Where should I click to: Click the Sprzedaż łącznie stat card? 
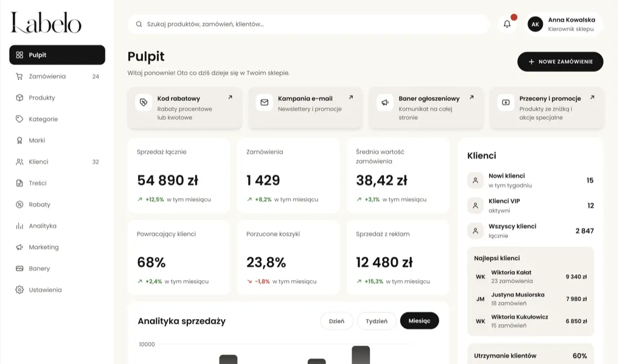click(x=179, y=176)
